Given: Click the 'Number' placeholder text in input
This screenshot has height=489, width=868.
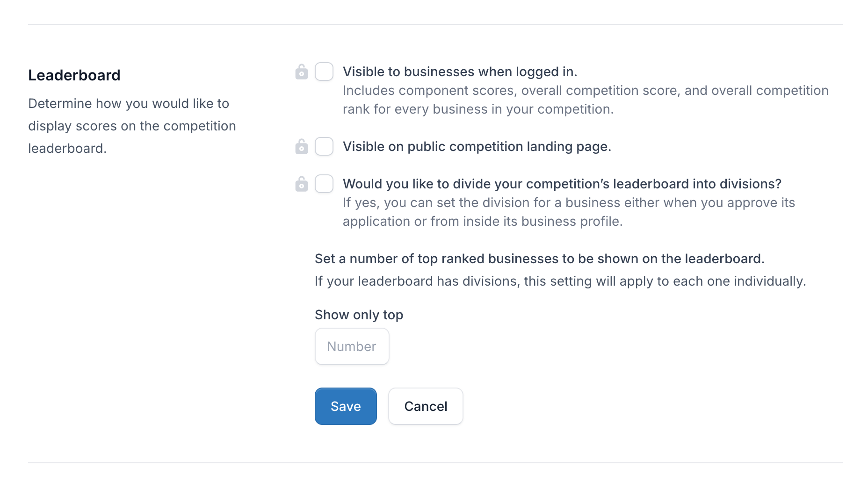Looking at the screenshot, I should [351, 346].
